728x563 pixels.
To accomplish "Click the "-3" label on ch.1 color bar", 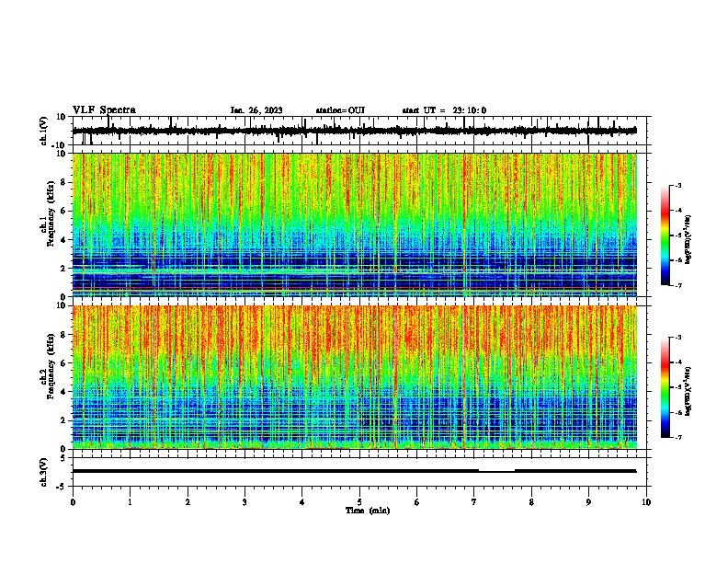I will (x=678, y=185).
